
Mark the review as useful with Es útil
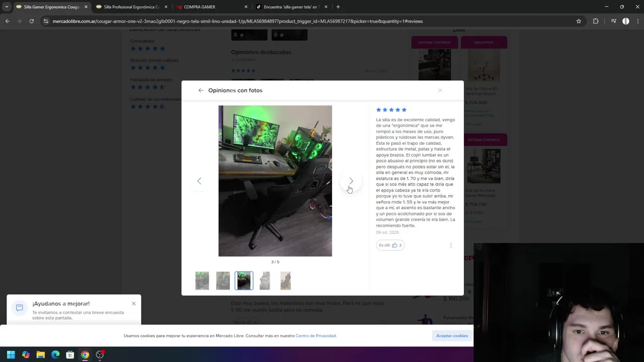[x=390, y=245]
